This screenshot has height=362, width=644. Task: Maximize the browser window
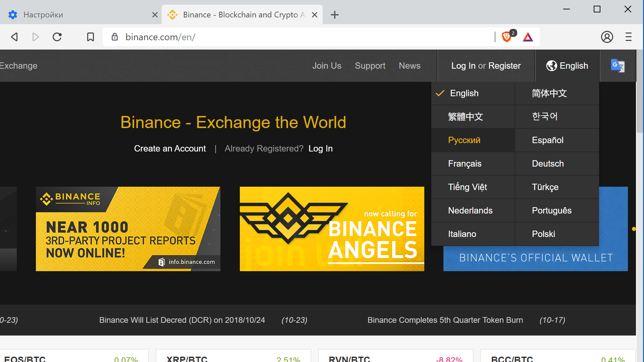(597, 9)
